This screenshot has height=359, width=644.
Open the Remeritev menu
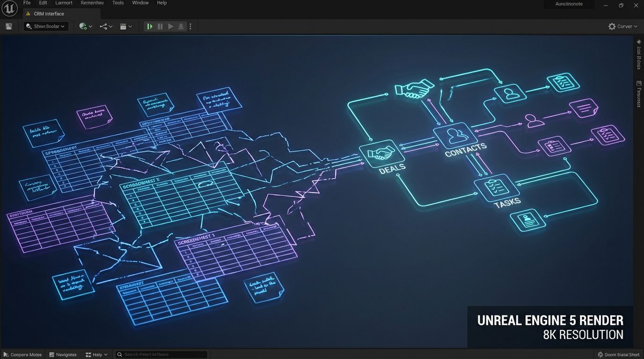tap(92, 3)
